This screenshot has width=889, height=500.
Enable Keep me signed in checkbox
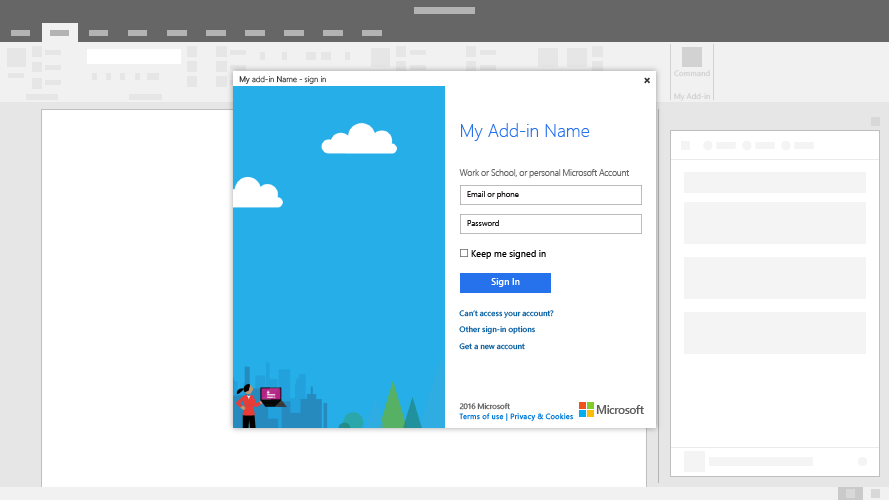(x=464, y=253)
